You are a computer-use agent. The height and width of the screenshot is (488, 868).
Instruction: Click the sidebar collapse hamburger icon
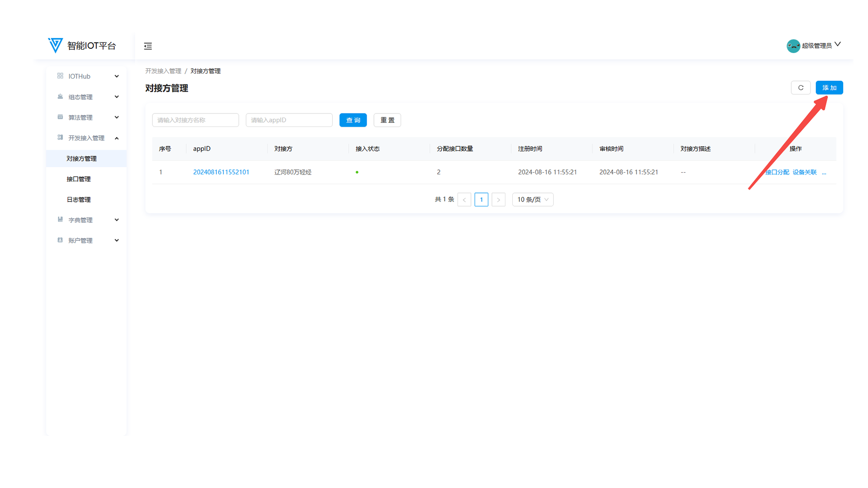[148, 46]
